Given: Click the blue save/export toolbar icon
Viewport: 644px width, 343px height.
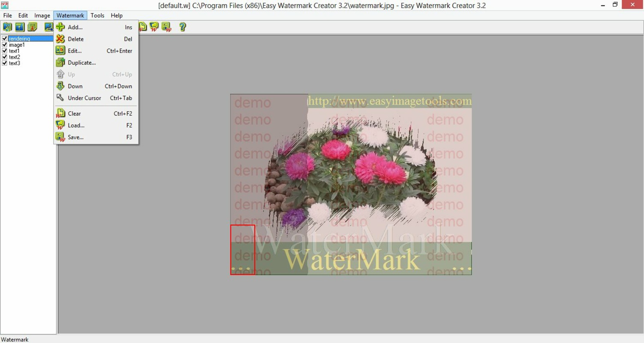Looking at the screenshot, I should point(20,27).
